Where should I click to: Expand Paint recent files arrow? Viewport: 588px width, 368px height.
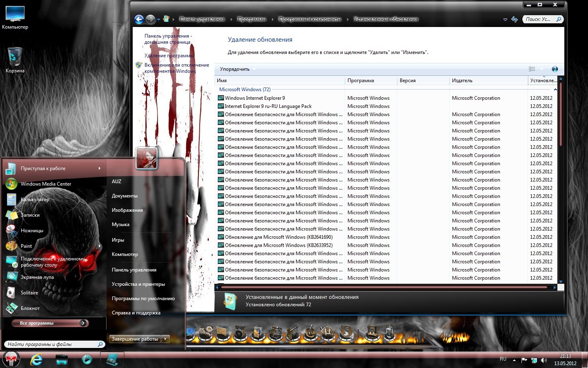[100, 246]
